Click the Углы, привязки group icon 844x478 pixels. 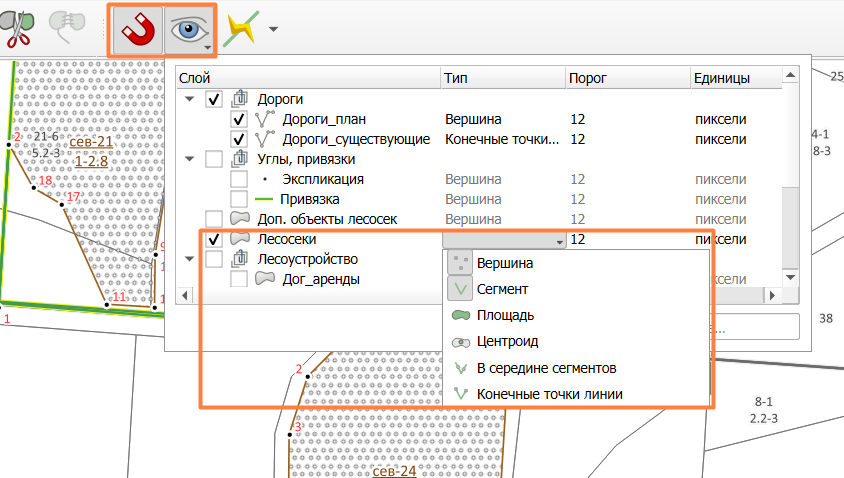click(240, 159)
